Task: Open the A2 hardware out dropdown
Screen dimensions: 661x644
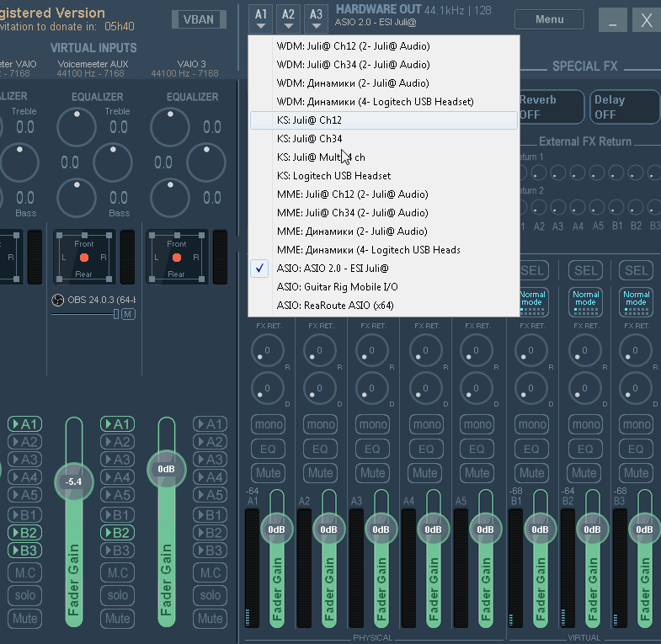Action: pos(288,19)
